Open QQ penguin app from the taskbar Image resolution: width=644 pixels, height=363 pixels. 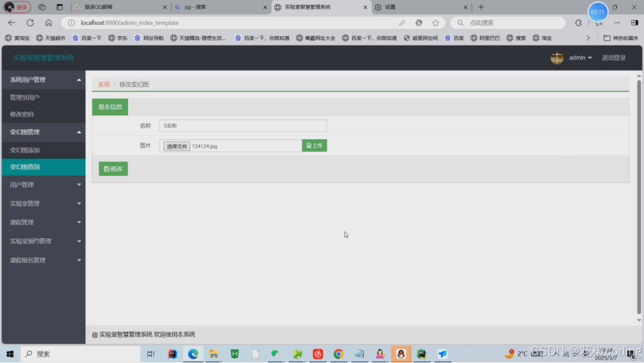click(x=401, y=354)
